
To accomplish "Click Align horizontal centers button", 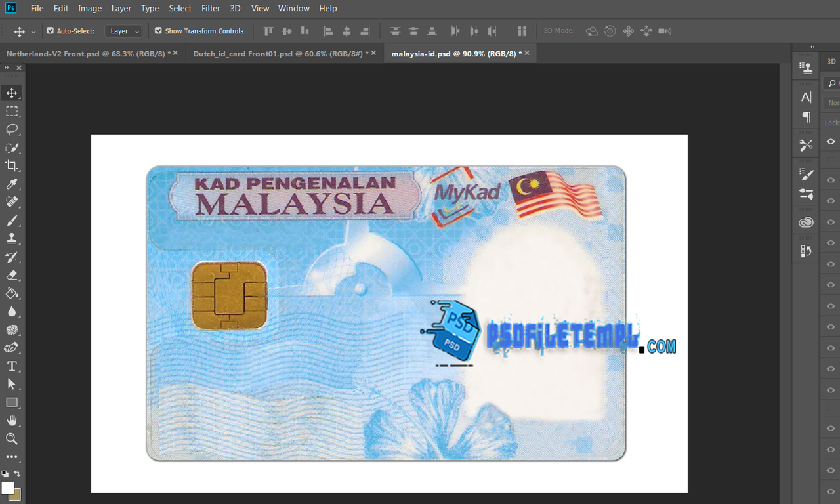I will (347, 31).
